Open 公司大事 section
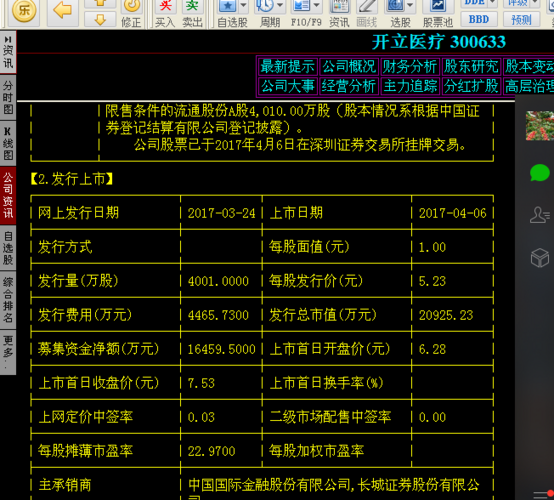 tap(288, 86)
